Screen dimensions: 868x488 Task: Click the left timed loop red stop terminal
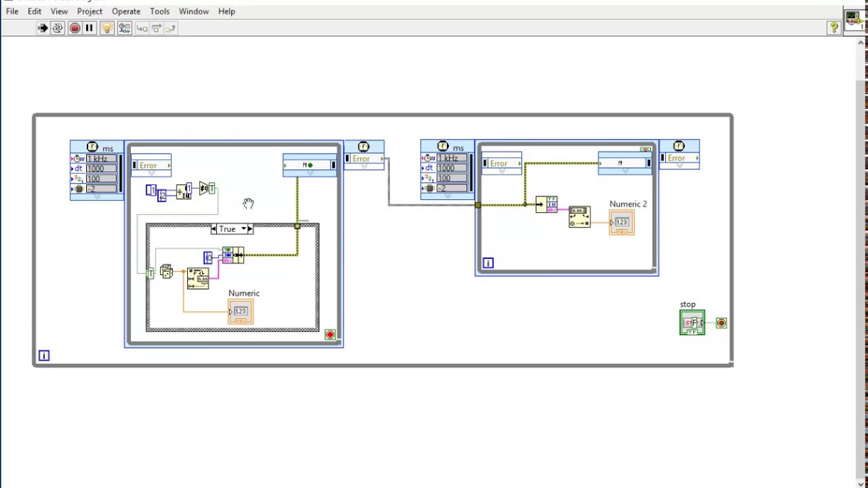click(330, 335)
